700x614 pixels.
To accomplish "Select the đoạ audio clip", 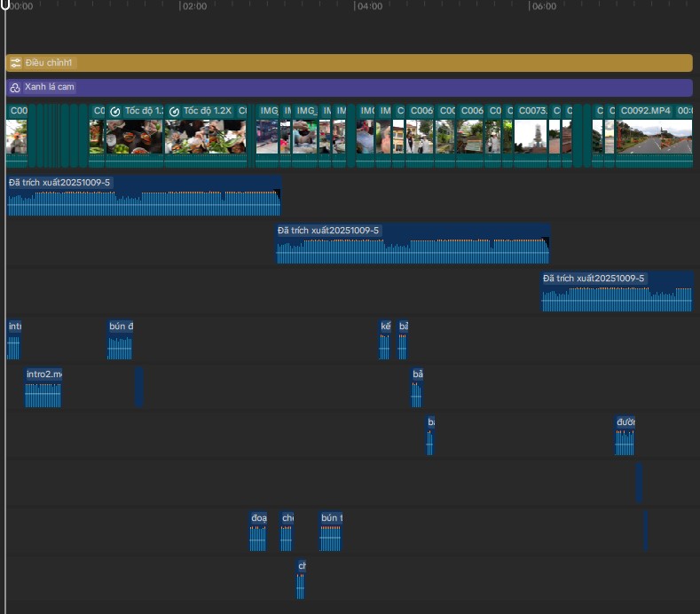I will click(258, 532).
